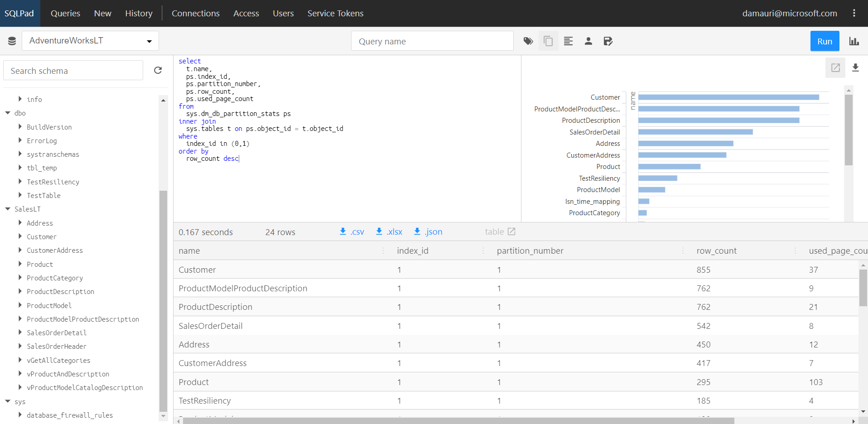Image resolution: width=868 pixels, height=424 pixels.
Task: Refresh the schema list
Action: (158, 70)
